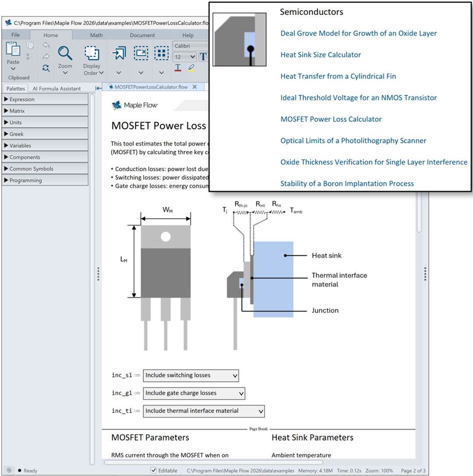The width and height of the screenshot is (473, 476).
Task: Click the Zoom magnifier icon
Action: (x=65, y=53)
